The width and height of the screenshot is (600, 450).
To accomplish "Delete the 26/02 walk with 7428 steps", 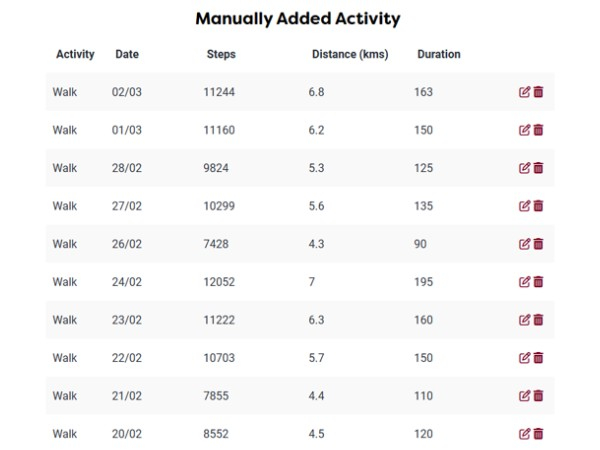I will click(538, 244).
